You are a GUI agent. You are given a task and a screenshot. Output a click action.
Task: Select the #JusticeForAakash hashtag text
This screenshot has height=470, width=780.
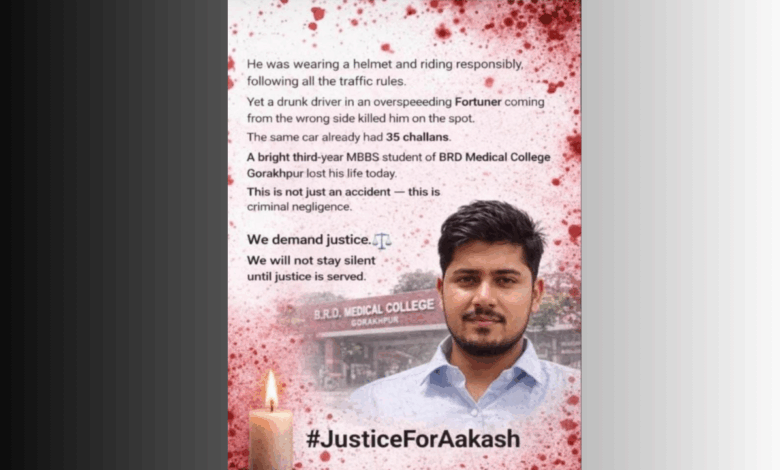click(413, 439)
